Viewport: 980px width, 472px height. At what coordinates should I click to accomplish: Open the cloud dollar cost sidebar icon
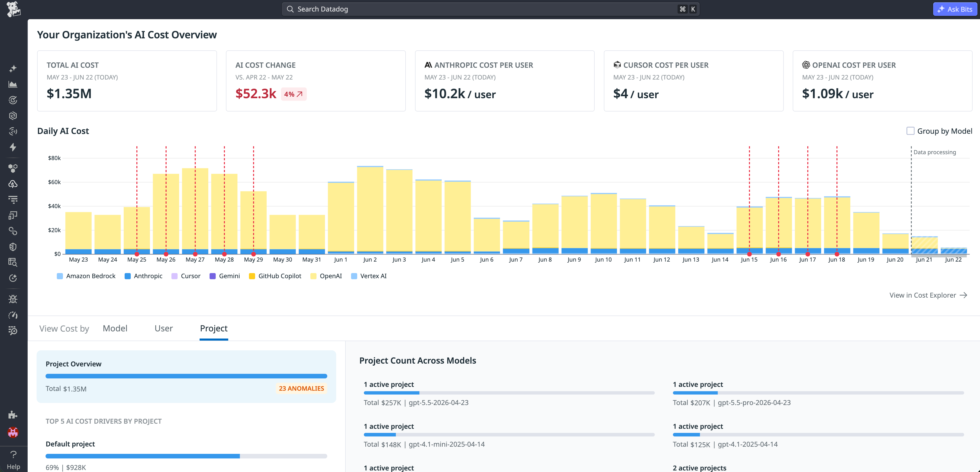tap(13, 184)
